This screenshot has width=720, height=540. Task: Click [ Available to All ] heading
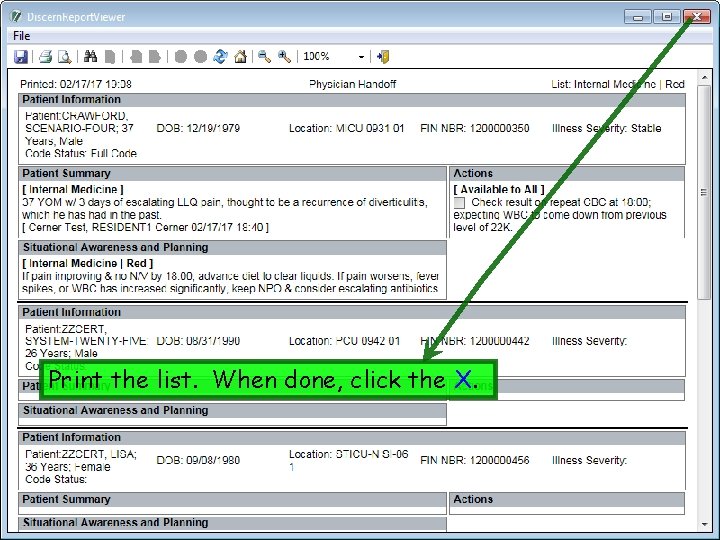pyautogui.click(x=499, y=190)
